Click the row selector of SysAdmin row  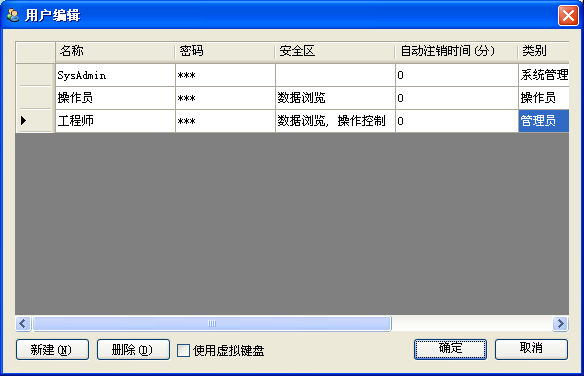pyautogui.click(x=35, y=75)
